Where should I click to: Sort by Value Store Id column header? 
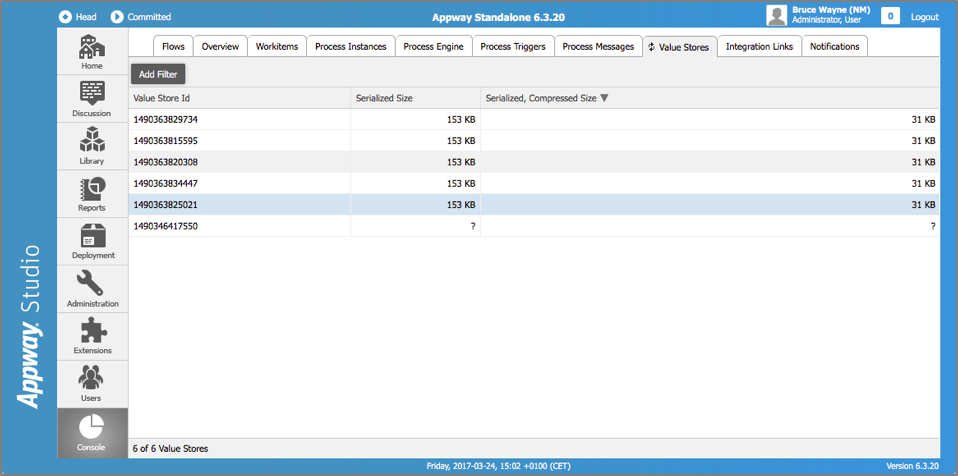tap(240, 98)
